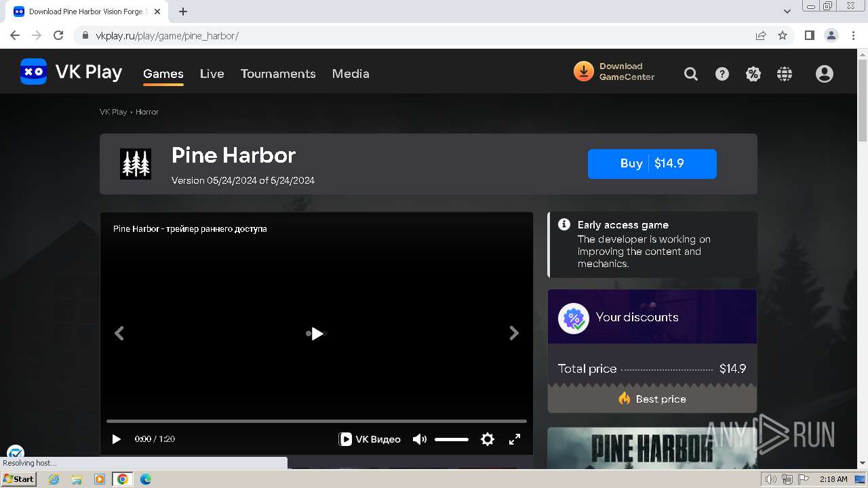Go back with browser back arrow
Viewport: 868px width, 488px height.
coord(15,35)
